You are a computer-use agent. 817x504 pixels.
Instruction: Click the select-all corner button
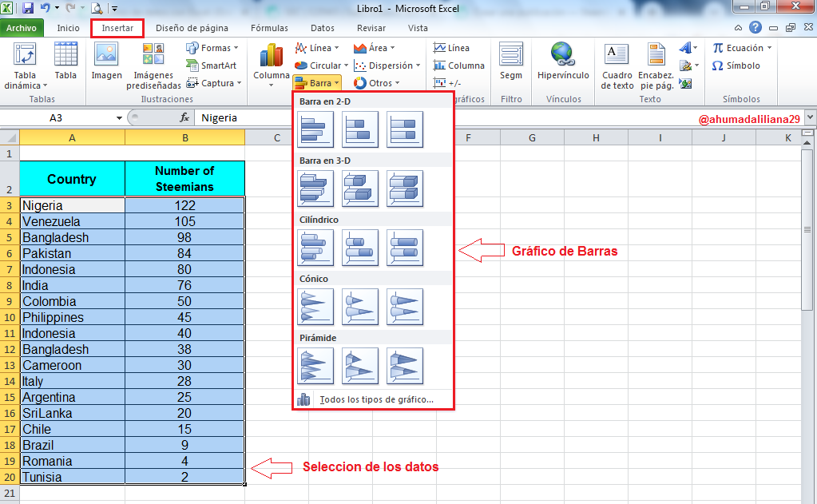pyautogui.click(x=10, y=137)
